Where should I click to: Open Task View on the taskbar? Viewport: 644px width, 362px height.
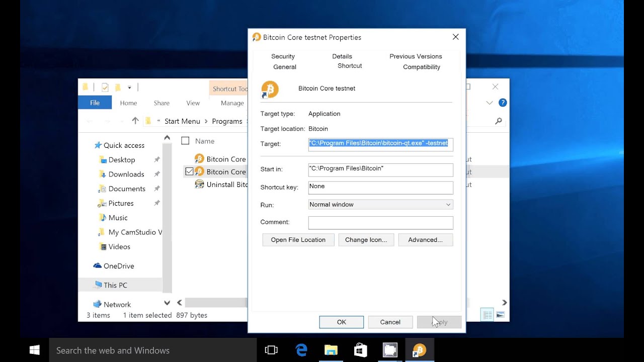(271, 350)
